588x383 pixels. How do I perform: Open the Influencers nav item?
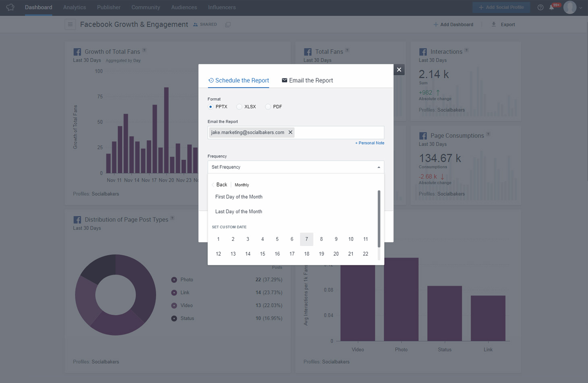coord(222,7)
